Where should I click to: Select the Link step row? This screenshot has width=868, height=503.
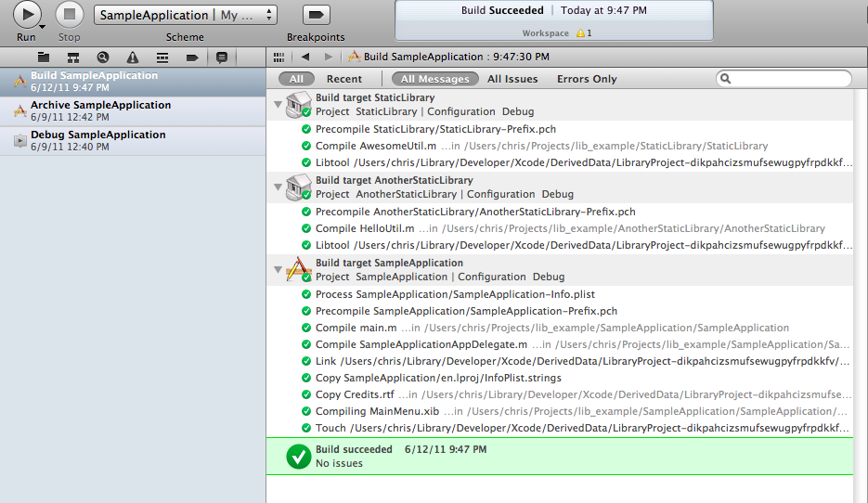[x=560, y=361]
